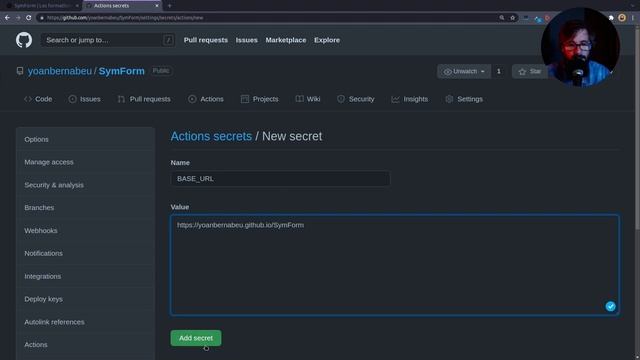Click browser back arrow
Image resolution: width=640 pixels, height=360 pixels.
pyautogui.click(x=7, y=18)
